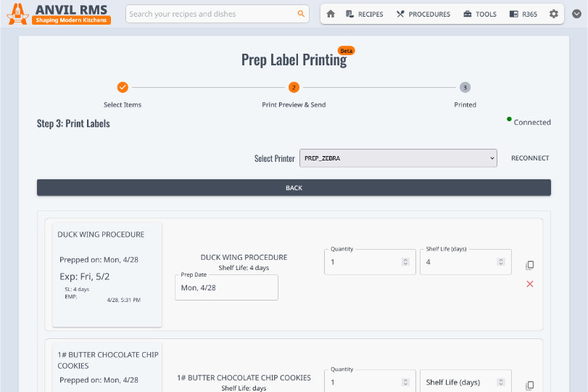The image size is (588, 392).
Task: Open the Tools menu
Action: point(479,14)
